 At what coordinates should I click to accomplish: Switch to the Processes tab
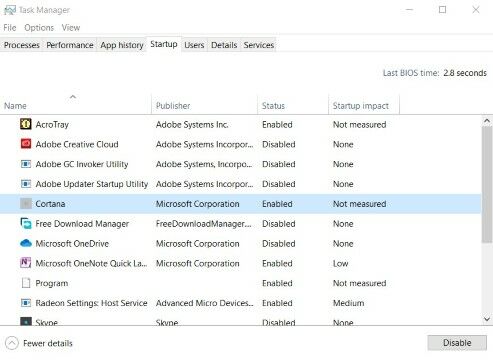22,45
